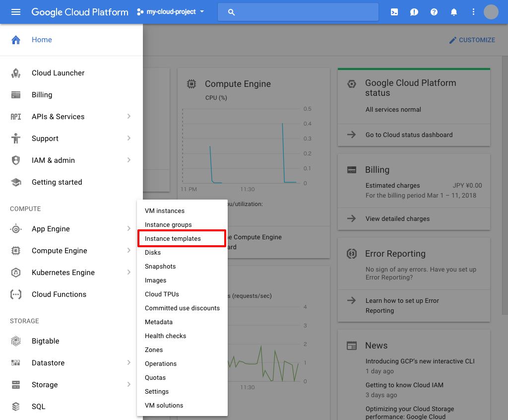The image size is (508, 420).
Task: Click the search magnifier icon
Action: 231,12
